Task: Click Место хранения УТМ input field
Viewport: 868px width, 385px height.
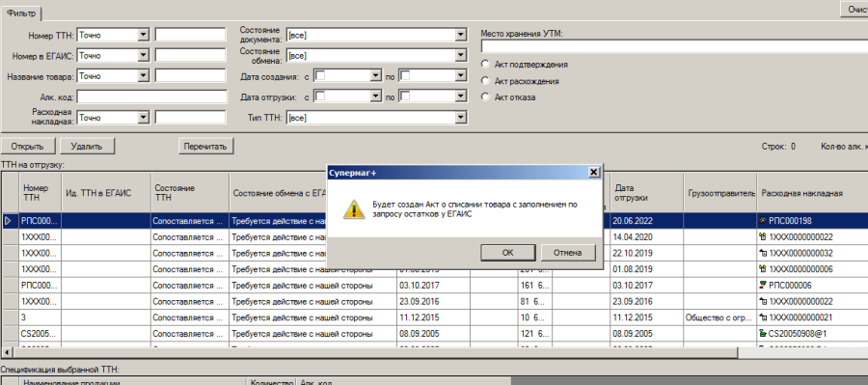Action: (674, 46)
